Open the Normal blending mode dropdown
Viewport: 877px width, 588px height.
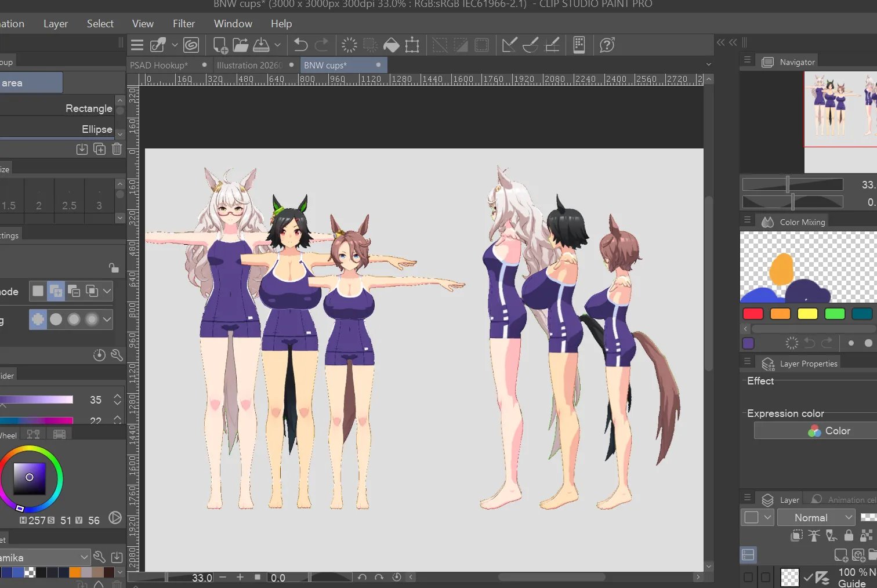[x=816, y=518]
